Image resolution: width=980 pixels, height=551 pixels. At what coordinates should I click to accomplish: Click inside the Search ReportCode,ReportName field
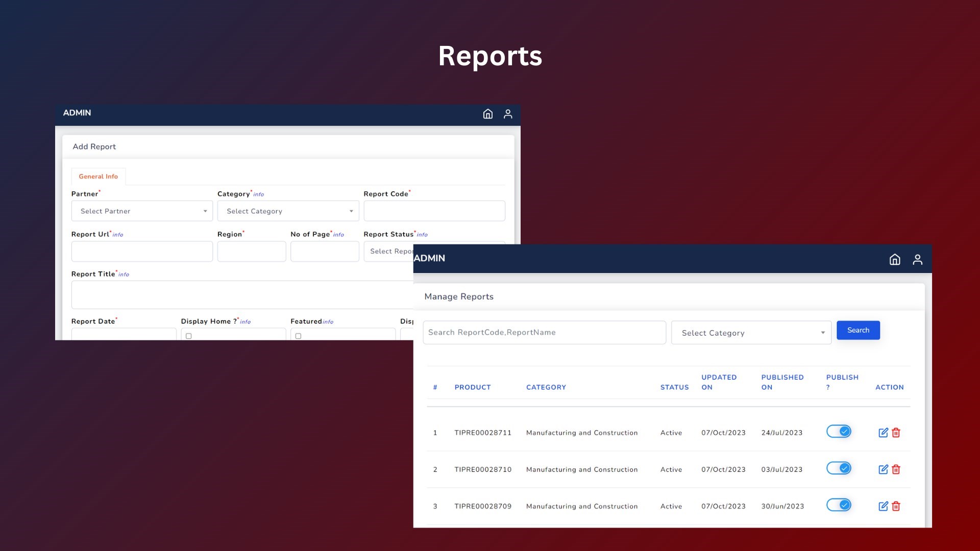point(544,332)
